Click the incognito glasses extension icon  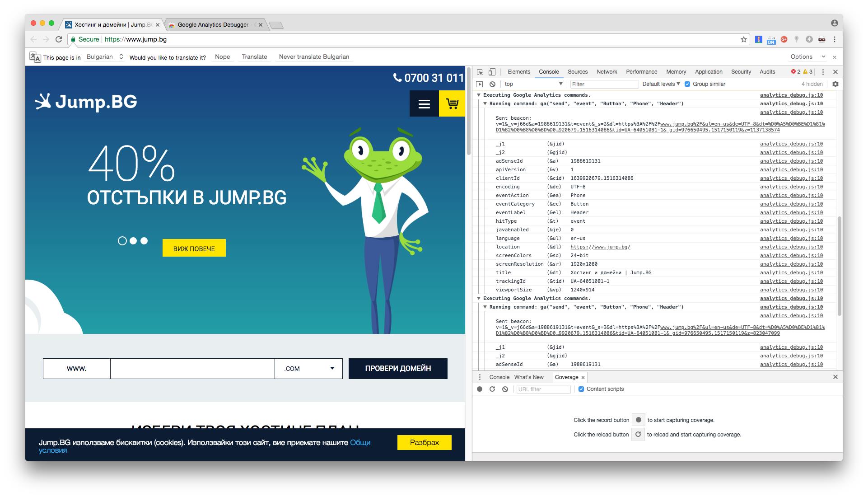coord(821,39)
